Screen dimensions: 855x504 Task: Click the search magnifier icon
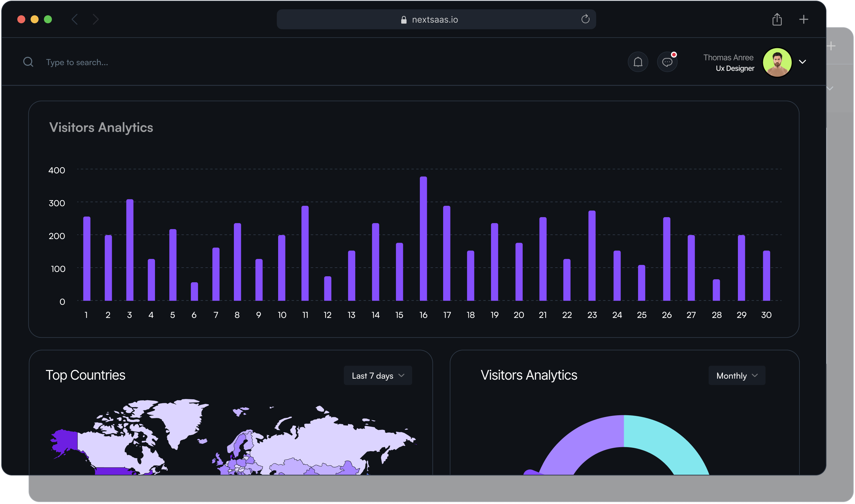(x=28, y=62)
